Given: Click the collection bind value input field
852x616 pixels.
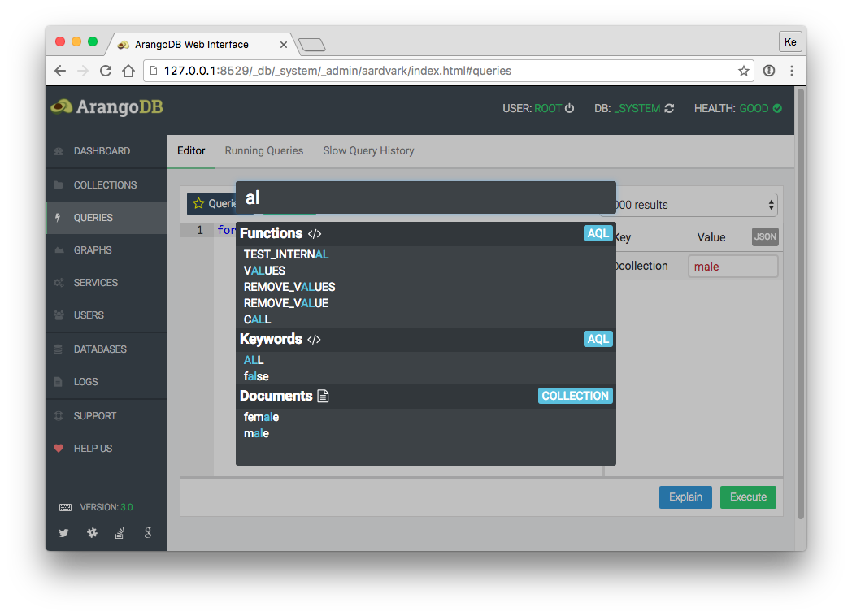Looking at the screenshot, I should (x=732, y=267).
